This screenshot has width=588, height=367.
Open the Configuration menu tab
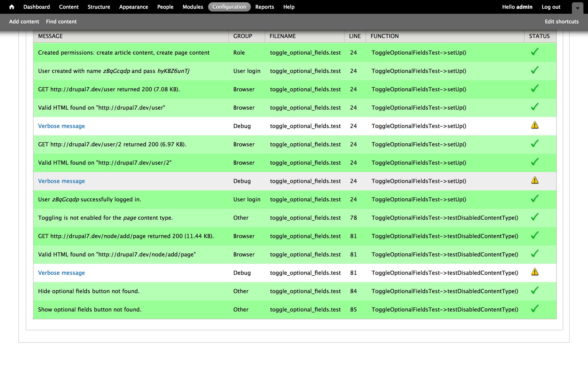229,7
